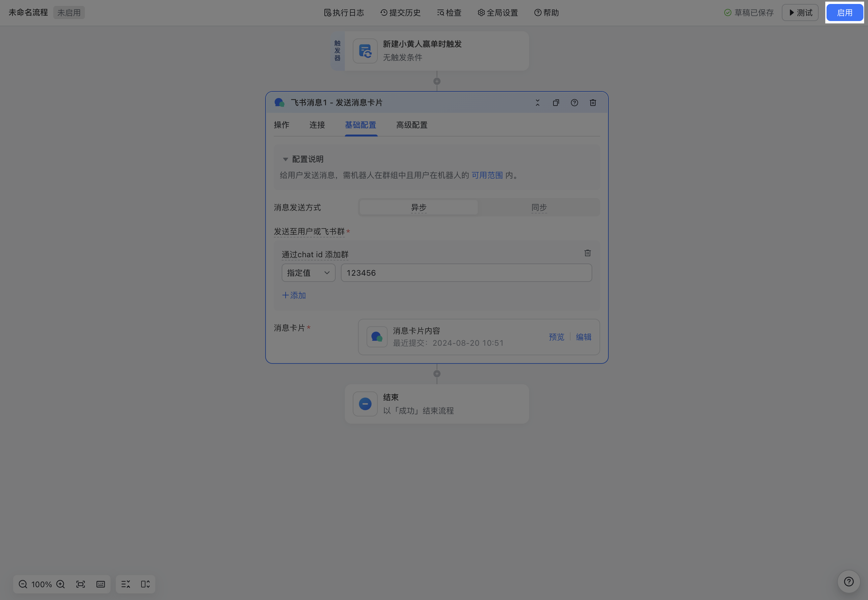Click the end node's minus circle icon
Image resolution: width=868 pixels, height=600 pixels.
coord(365,404)
